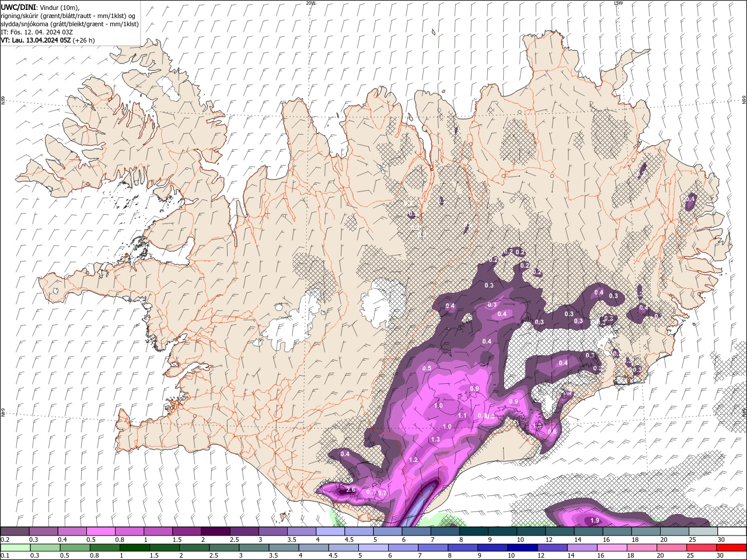Click the deep blue 10–12 swatch in lower legend row
This screenshot has width=747, height=560.
point(523,548)
